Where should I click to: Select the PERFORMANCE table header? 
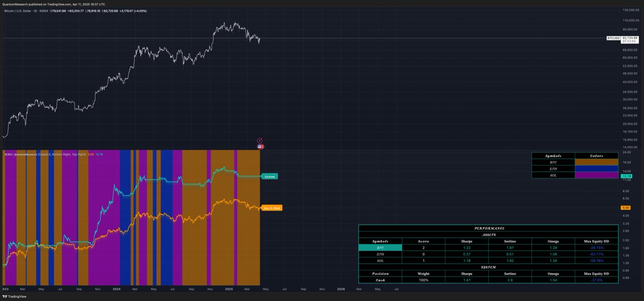(488, 228)
